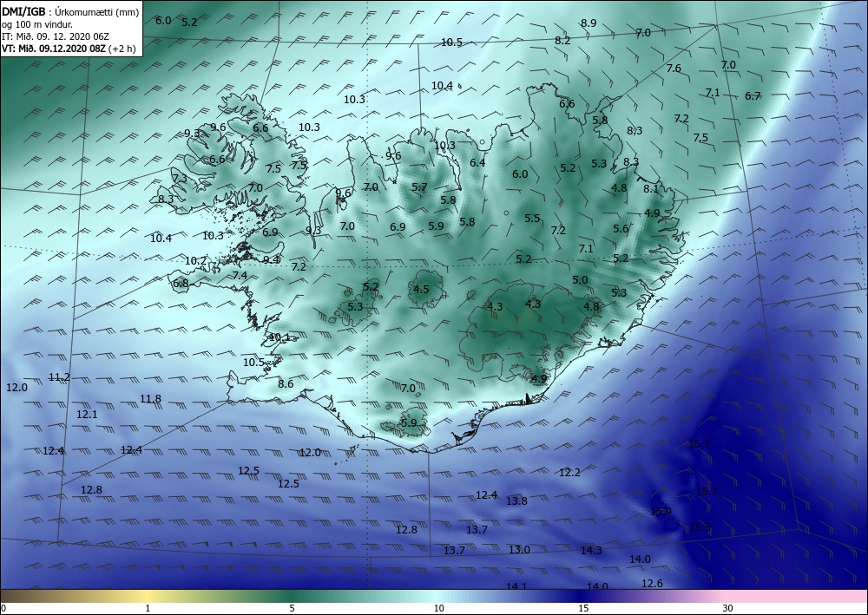
Task: Click the "og 100 m vindur." caption line
Action: pos(37,23)
